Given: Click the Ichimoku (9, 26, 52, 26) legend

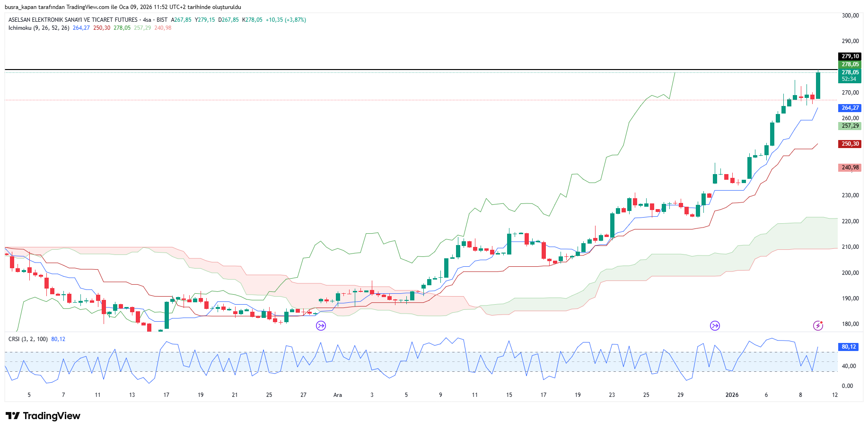Looking at the screenshot, I should tap(39, 28).
